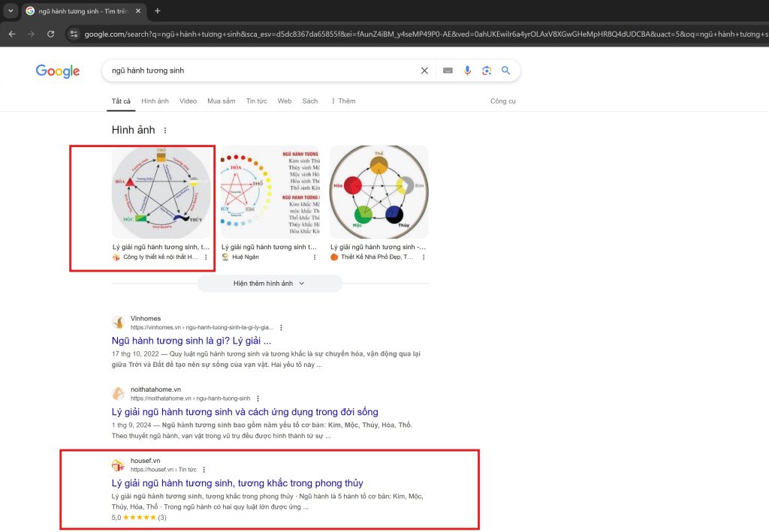
Task: Expand the Thêm menu
Action: click(343, 101)
